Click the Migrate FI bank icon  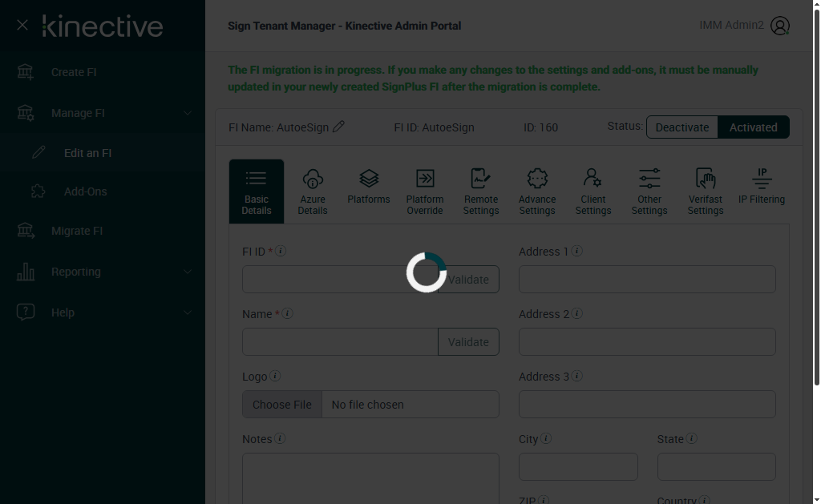tap(25, 231)
